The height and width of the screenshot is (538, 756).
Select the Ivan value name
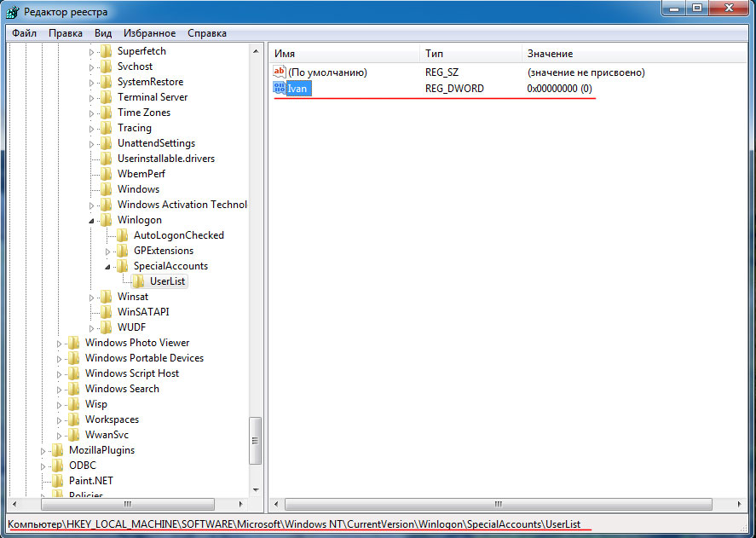pyautogui.click(x=297, y=89)
